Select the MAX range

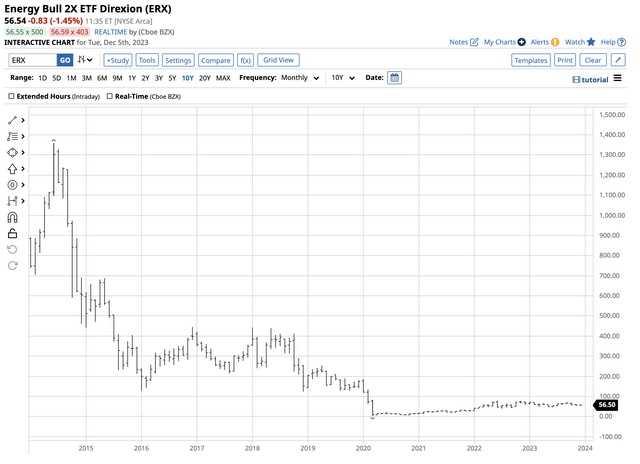223,78
